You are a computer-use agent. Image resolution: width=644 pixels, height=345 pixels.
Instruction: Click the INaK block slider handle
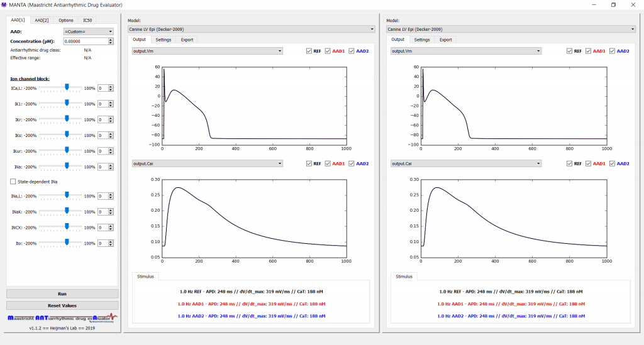pos(67,211)
